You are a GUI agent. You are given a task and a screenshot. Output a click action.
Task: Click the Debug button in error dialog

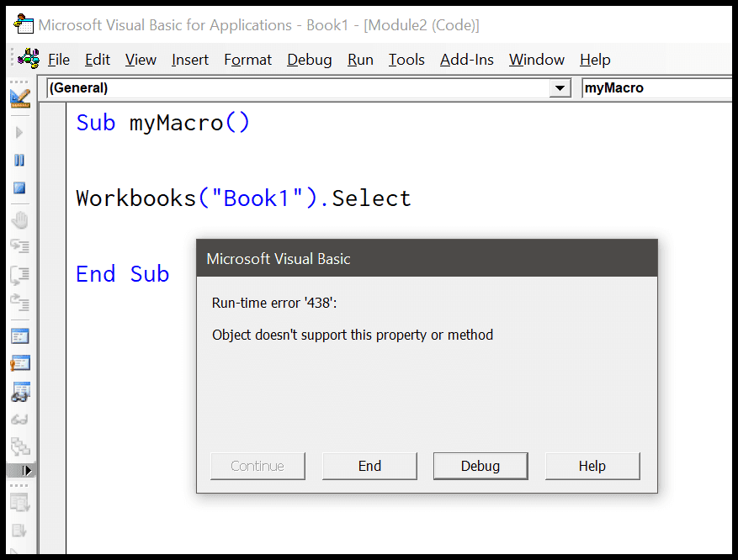click(x=480, y=466)
